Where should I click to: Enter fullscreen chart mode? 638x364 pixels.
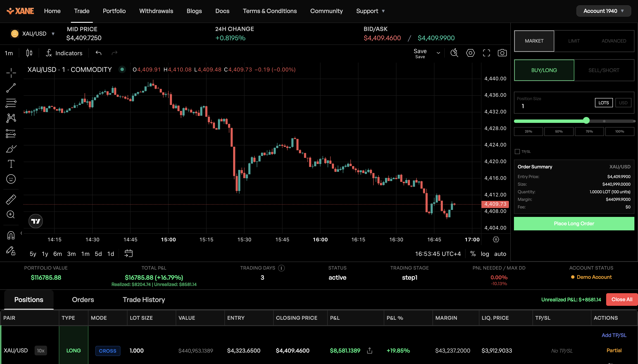click(486, 53)
